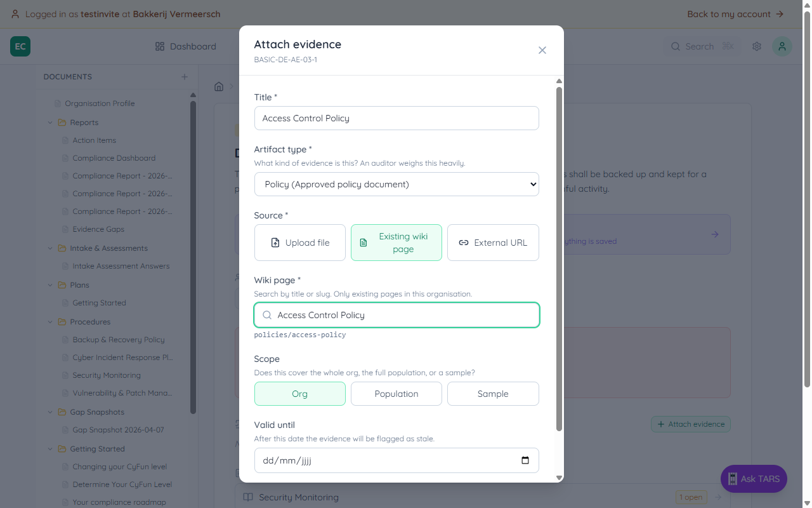Image resolution: width=812 pixels, height=508 pixels.
Task: Click the Attach evidence button
Action: (x=690, y=424)
